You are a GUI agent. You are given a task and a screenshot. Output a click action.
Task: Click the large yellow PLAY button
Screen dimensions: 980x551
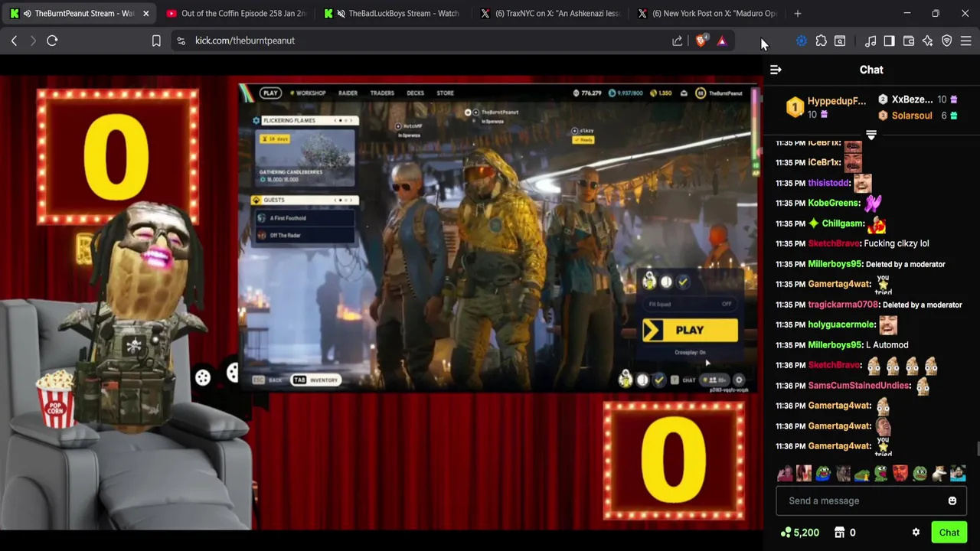(x=690, y=330)
